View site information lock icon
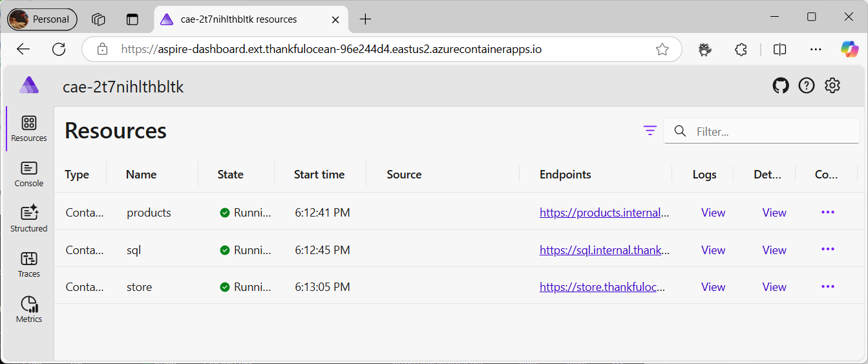This screenshot has height=364, width=868. coord(102,49)
